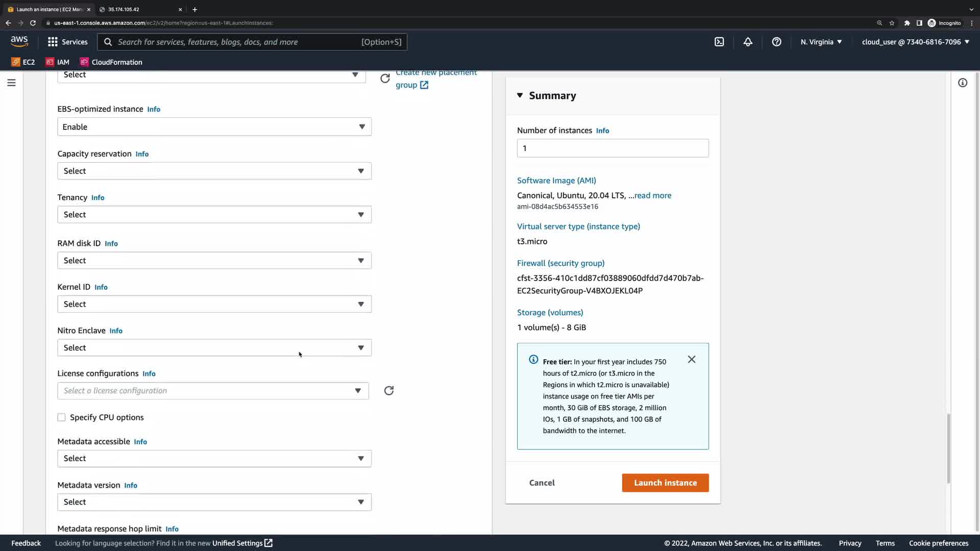The height and width of the screenshot is (551, 980).
Task: Open the left hamburger navigation menu
Action: coord(11,83)
